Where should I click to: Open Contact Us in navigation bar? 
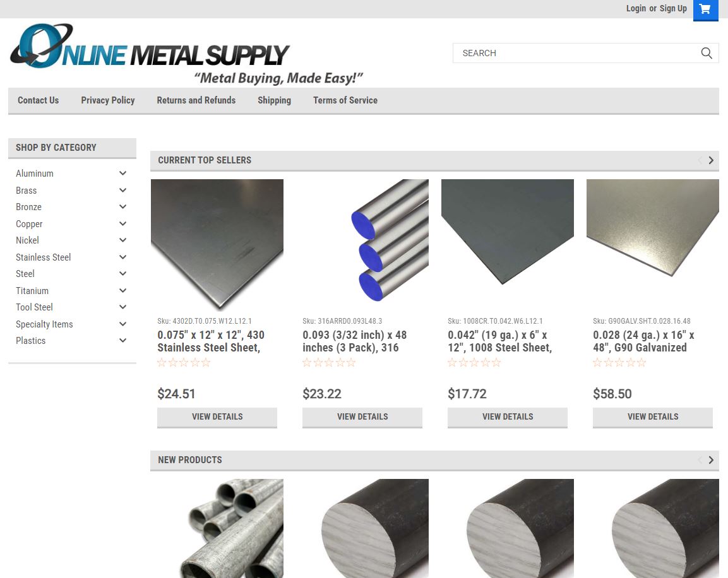pos(38,100)
